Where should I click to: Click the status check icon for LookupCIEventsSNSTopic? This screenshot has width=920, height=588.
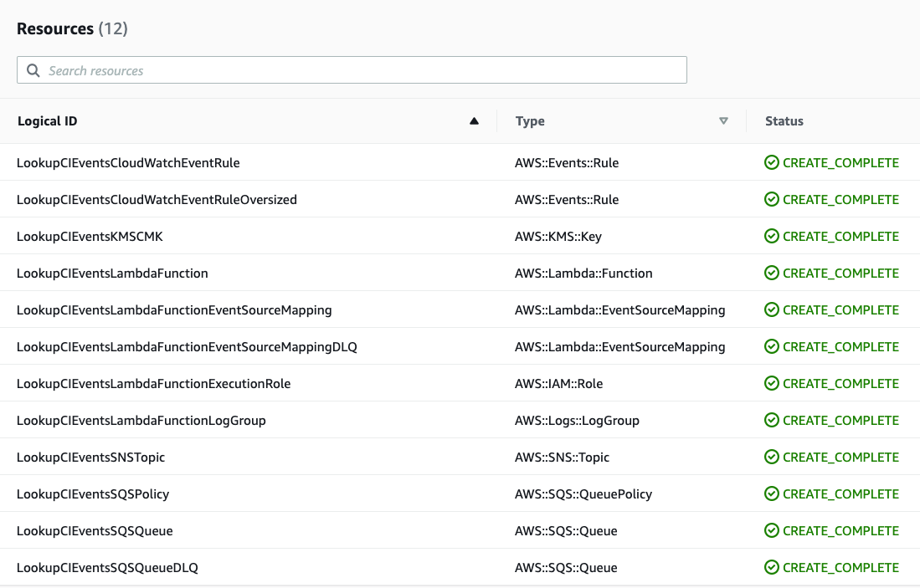(x=771, y=457)
